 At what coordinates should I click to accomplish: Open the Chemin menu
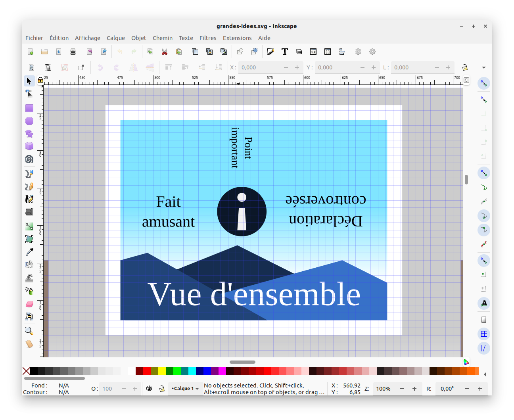(162, 38)
